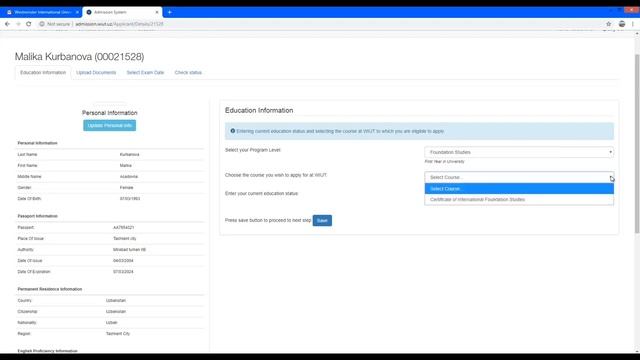640x360 pixels.
Task: Click the Gender value Female
Action: tap(127, 188)
